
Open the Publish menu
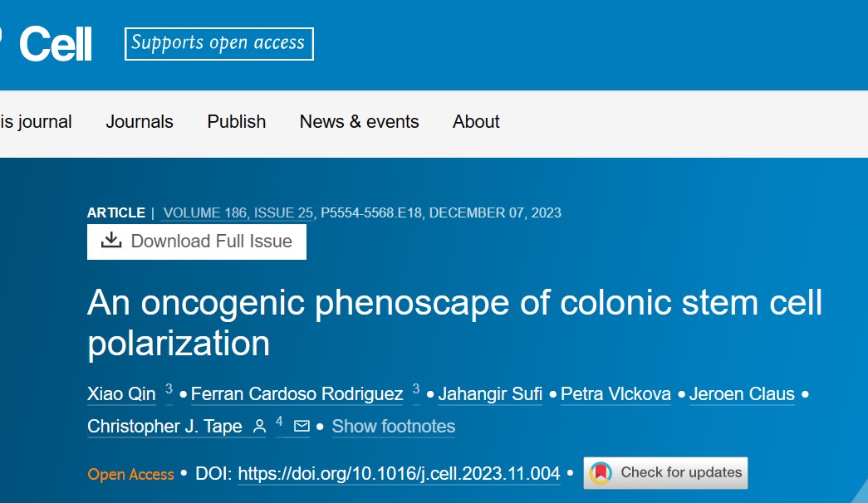237,122
